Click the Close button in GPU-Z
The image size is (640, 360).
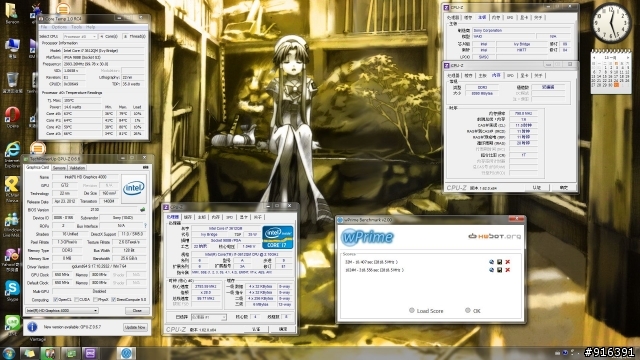[137, 311]
